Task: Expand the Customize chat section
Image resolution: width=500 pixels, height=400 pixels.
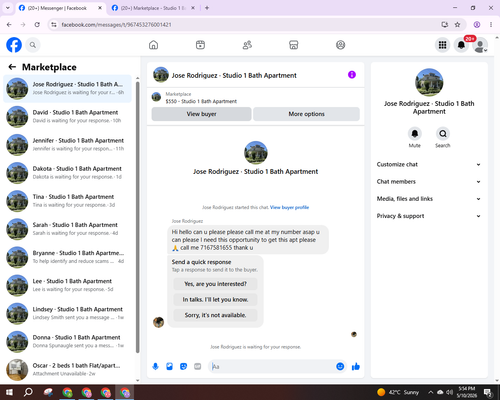Action: (x=429, y=164)
